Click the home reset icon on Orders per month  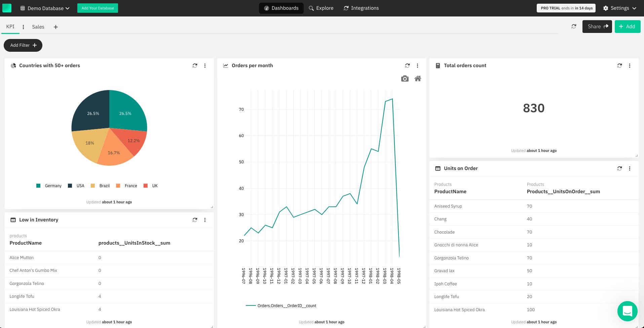(418, 78)
